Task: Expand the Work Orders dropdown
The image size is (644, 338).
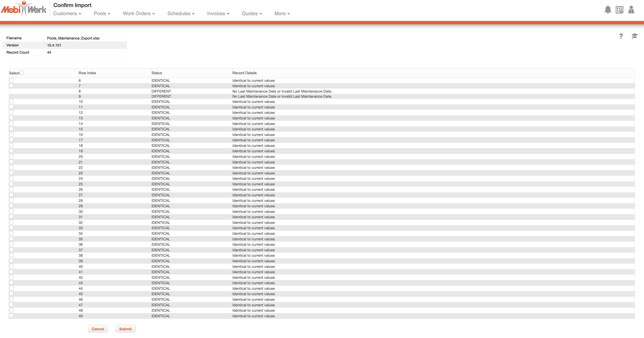Action: tap(139, 13)
